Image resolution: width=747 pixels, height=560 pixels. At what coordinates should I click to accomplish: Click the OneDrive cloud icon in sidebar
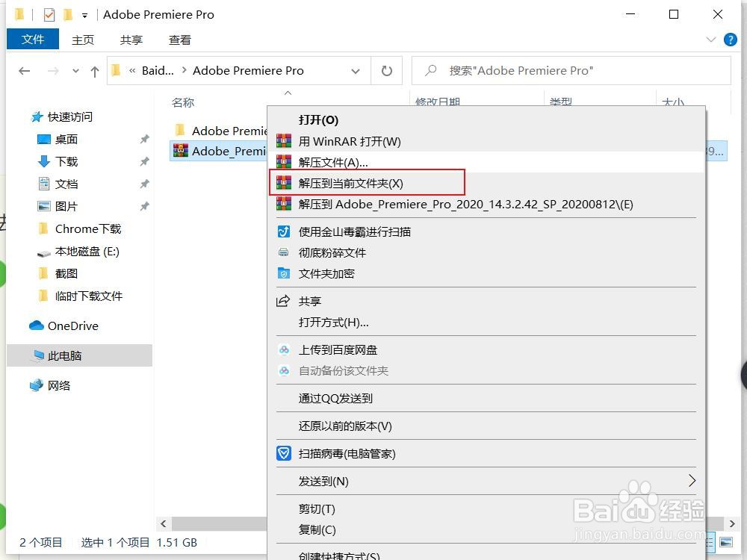37,326
